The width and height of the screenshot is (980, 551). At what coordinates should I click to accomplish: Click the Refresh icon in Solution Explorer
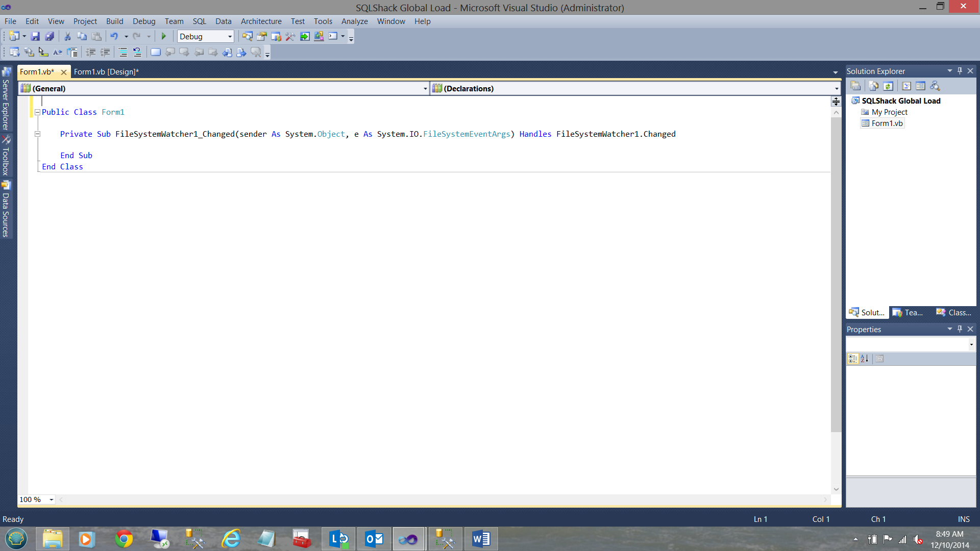[888, 86]
